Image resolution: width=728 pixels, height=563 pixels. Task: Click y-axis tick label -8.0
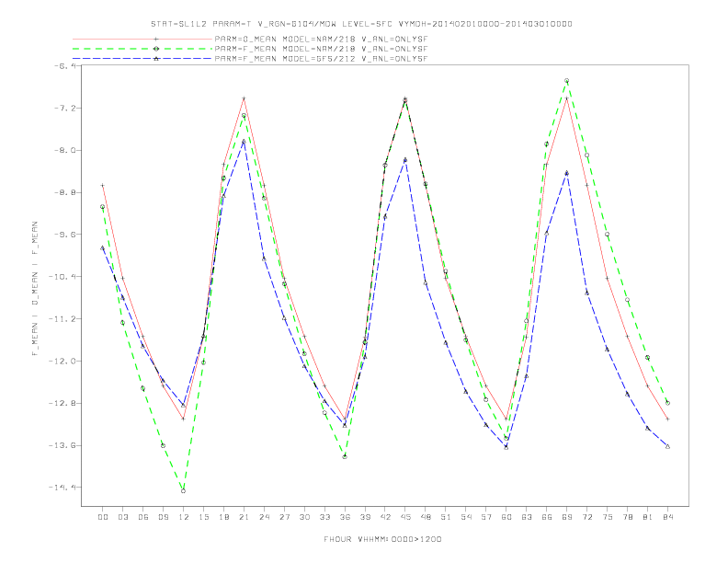pos(65,151)
